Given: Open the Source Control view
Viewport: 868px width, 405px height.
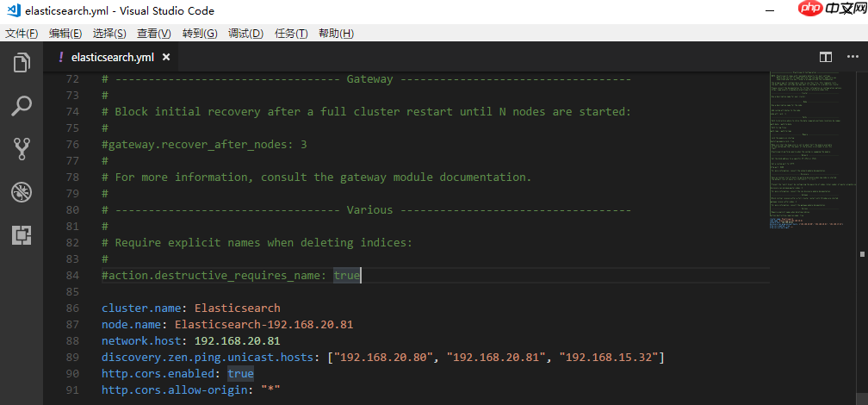Looking at the screenshot, I should point(22,148).
